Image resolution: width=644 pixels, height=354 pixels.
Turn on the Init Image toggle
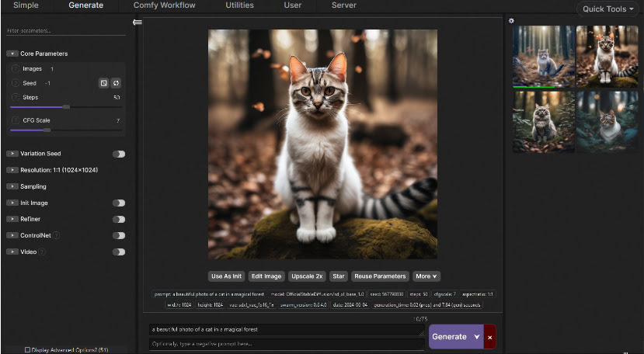coord(118,203)
